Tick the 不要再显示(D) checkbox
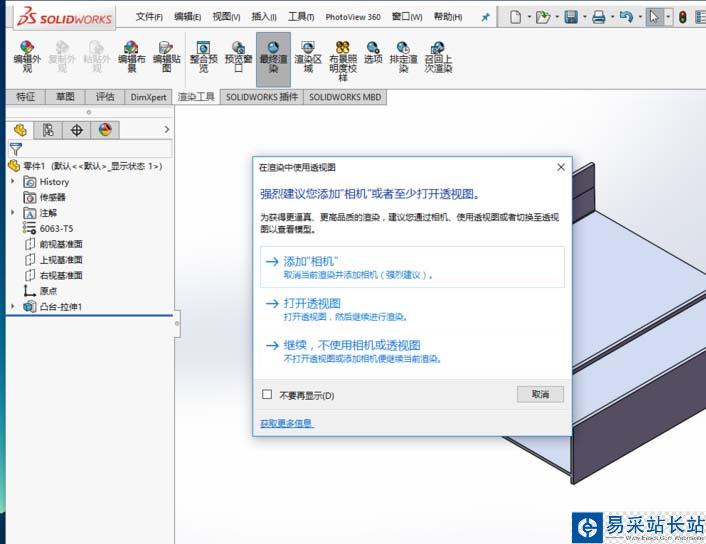 click(267, 394)
